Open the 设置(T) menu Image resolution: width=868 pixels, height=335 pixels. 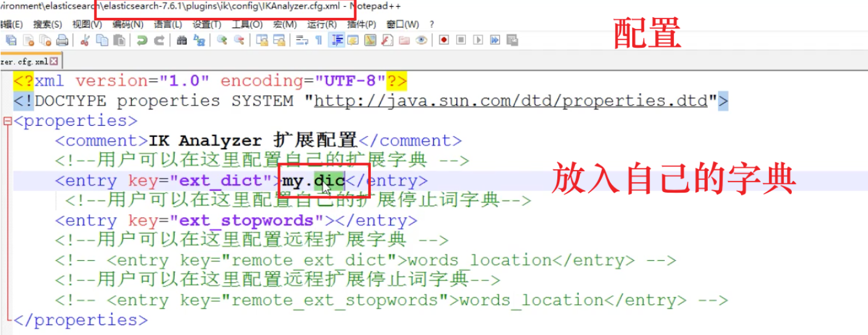[x=207, y=25]
